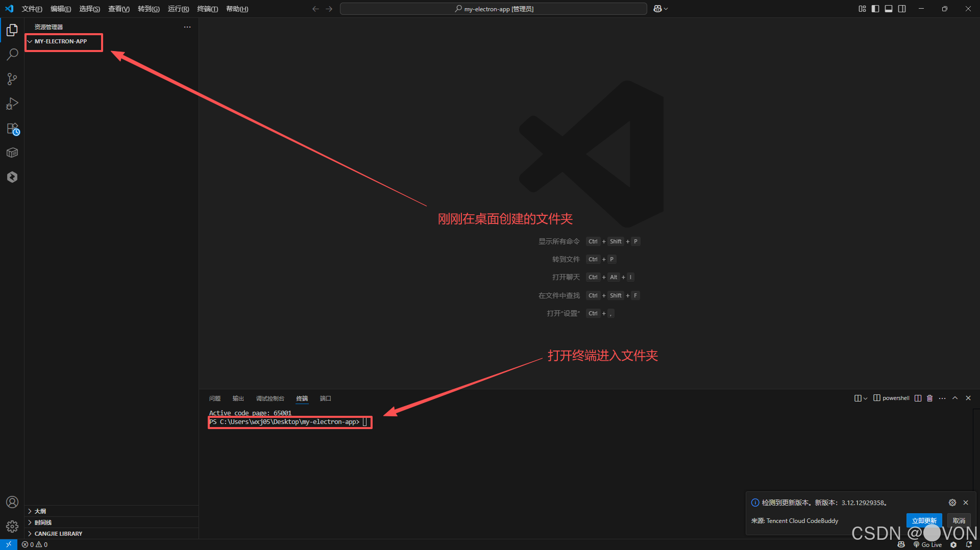980x550 pixels.
Task: Click the my-electron-app command center search box
Action: point(494,9)
